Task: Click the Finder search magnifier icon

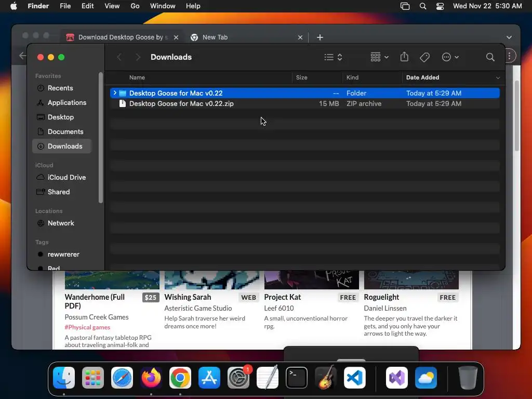Action: point(490,57)
